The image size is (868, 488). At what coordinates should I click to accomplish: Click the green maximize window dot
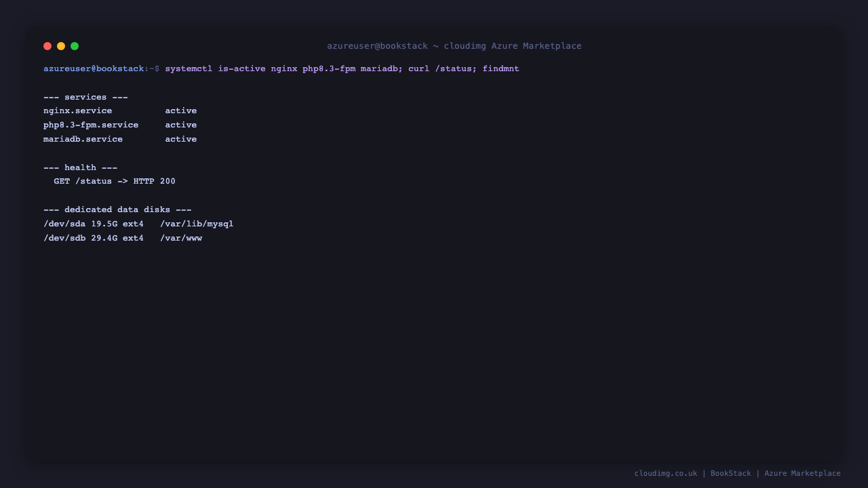click(75, 46)
